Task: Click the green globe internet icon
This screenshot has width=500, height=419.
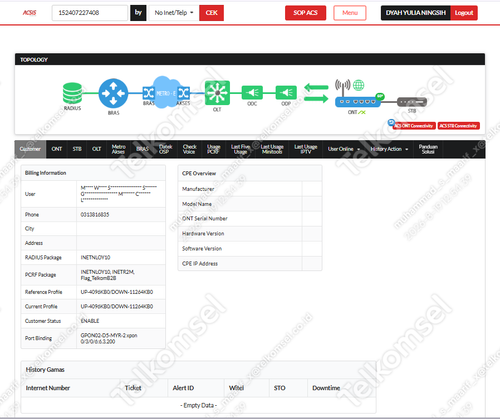Action: pyautogui.click(x=359, y=85)
